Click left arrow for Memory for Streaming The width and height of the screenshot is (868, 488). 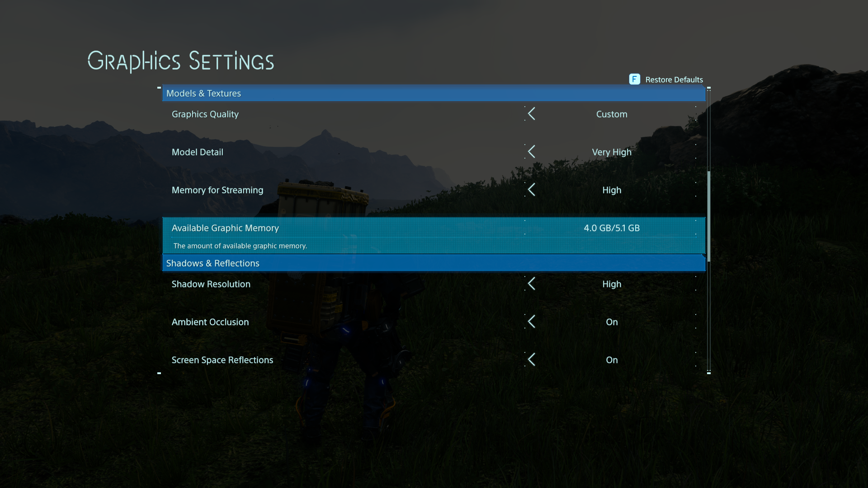pos(532,190)
